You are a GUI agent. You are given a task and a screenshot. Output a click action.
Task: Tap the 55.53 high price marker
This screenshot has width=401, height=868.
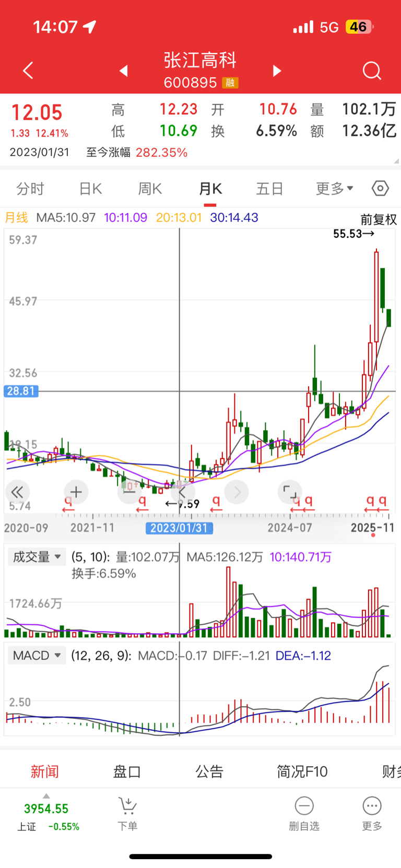click(x=353, y=234)
